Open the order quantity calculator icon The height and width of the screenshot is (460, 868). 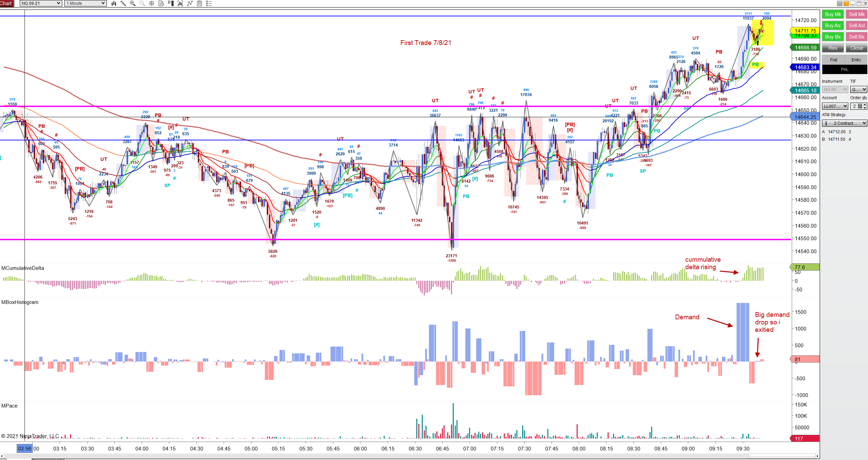[x=860, y=106]
